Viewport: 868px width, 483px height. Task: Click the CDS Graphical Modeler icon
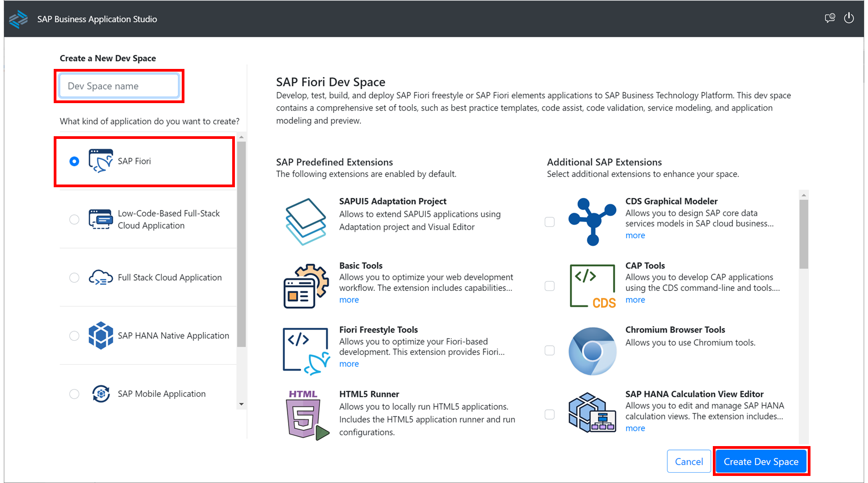click(x=592, y=221)
